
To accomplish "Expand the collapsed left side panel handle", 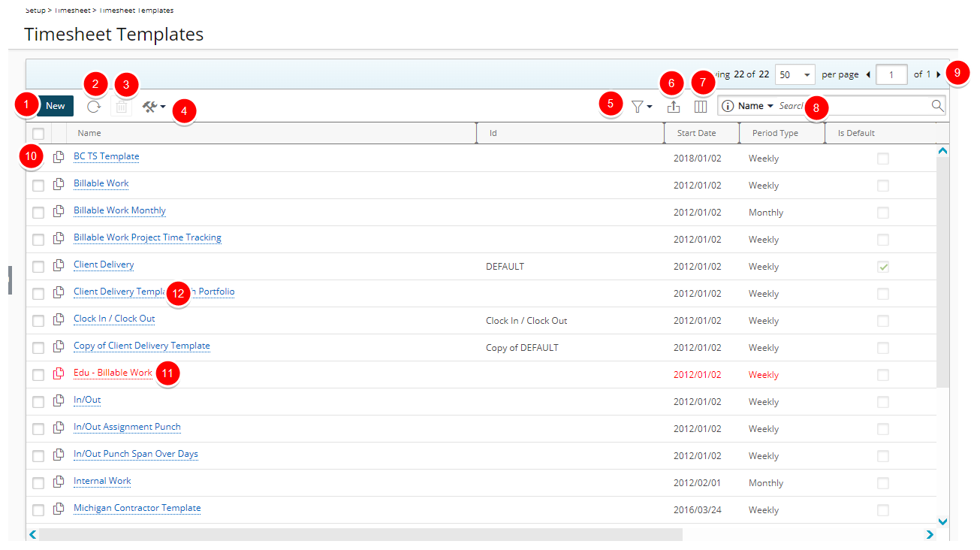I will [10, 280].
